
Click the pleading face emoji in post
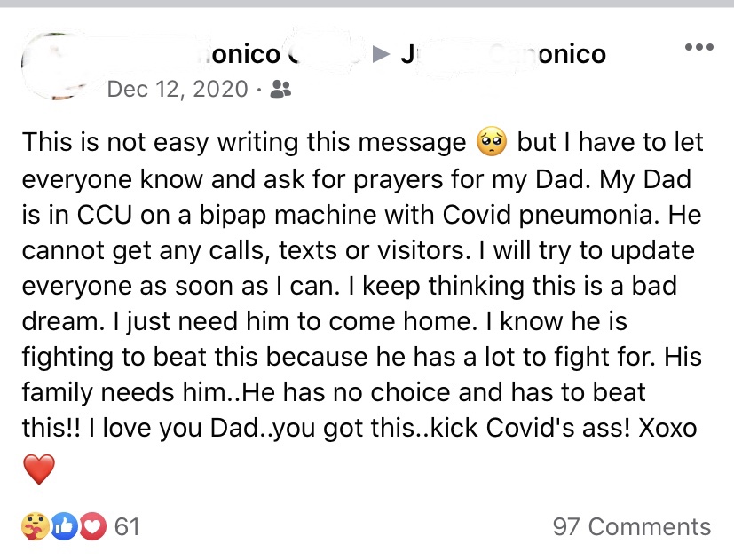[x=492, y=141]
